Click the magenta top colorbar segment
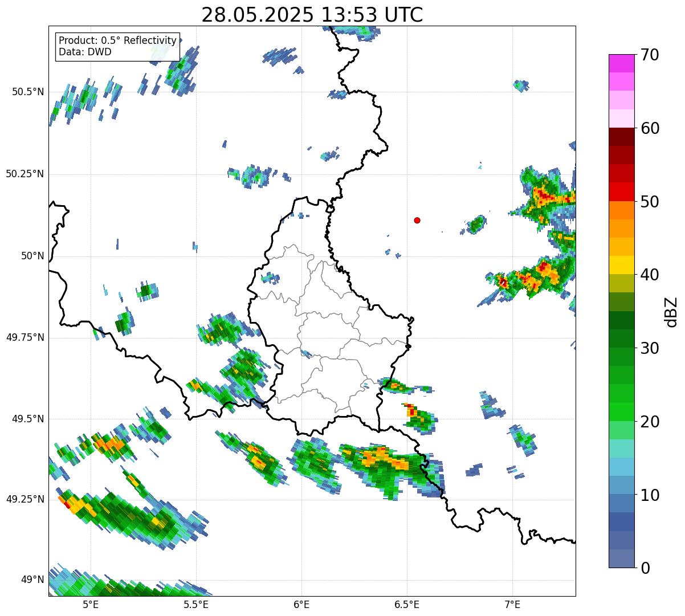Screen dimensions: 685x616 (622, 63)
